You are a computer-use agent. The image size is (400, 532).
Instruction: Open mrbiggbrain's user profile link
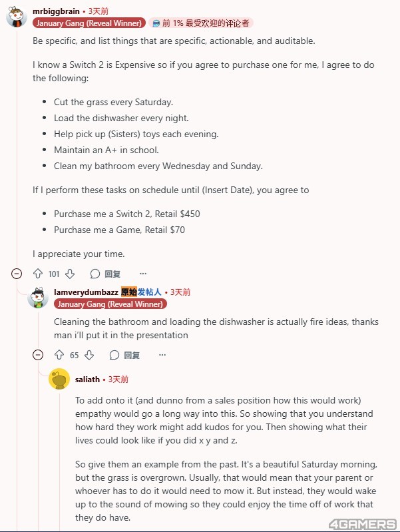coord(56,11)
